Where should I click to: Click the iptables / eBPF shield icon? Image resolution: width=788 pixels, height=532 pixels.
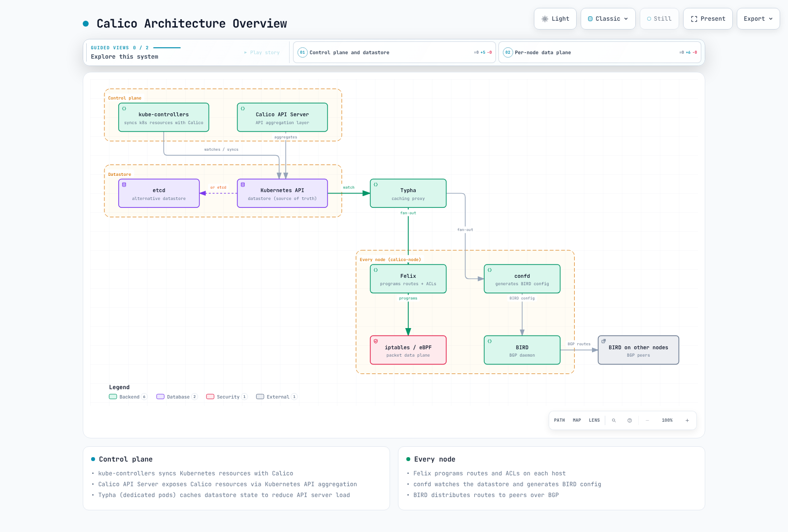click(x=376, y=341)
